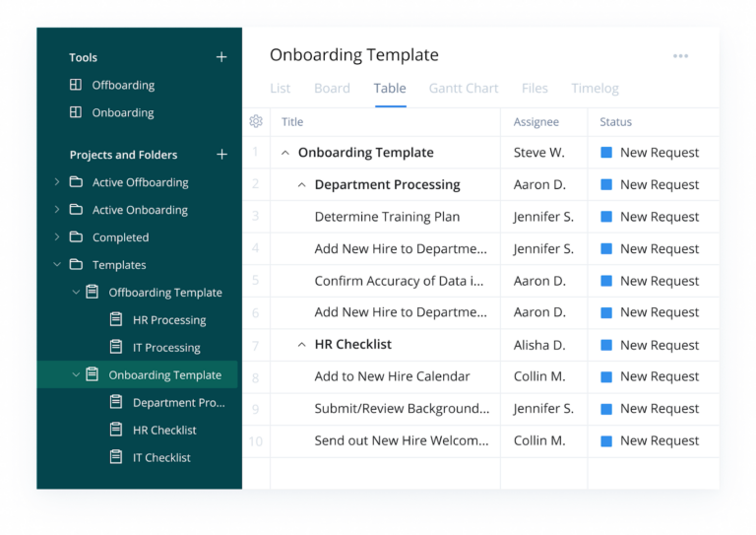The image size is (756, 535).
Task: Collapse the Onboarding Template row in table
Action: click(x=285, y=153)
